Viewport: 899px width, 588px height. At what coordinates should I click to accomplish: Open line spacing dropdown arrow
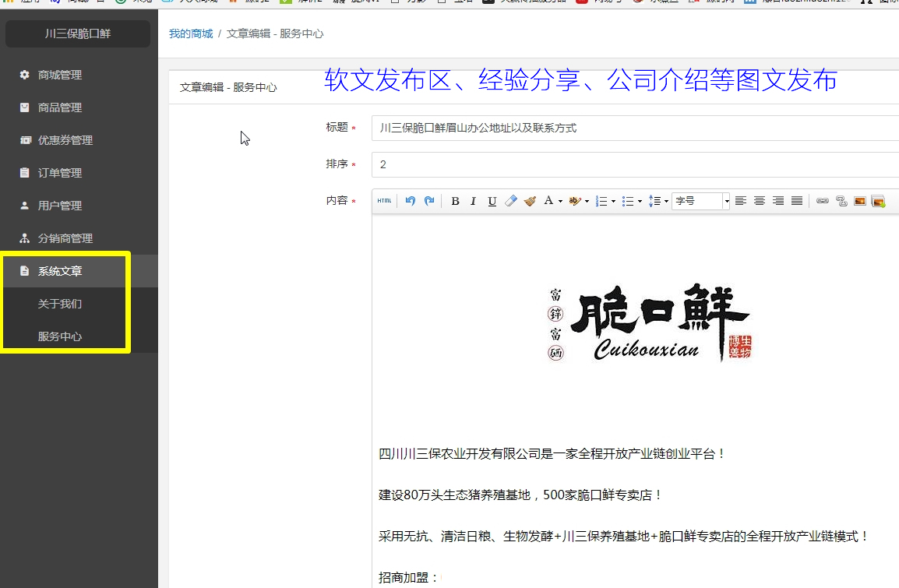click(x=666, y=201)
